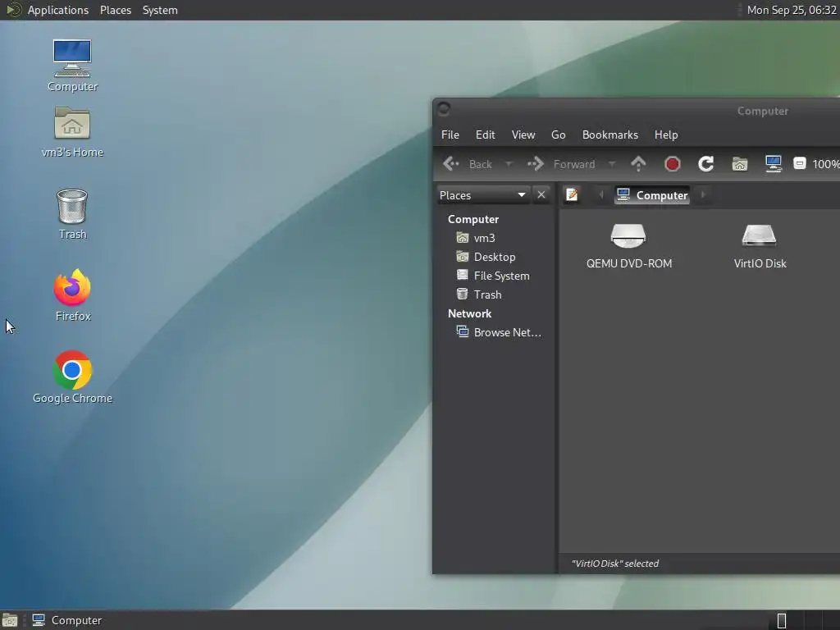This screenshot has height=630, width=840.
Task: Click the clock in top panel
Action: tap(792, 10)
